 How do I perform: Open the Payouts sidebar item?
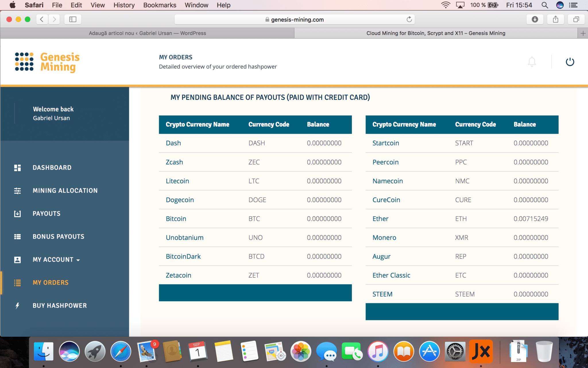[47, 214]
